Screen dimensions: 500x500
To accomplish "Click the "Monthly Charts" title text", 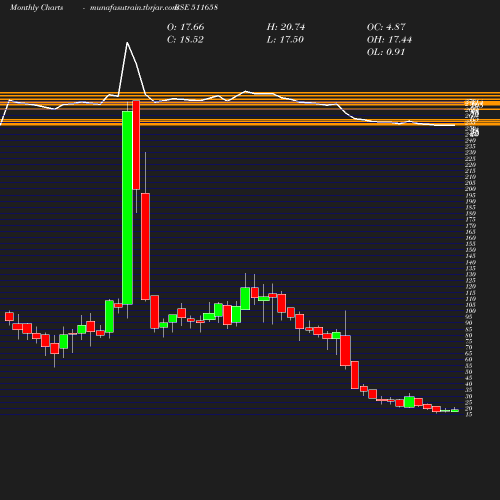I will click(36, 8).
